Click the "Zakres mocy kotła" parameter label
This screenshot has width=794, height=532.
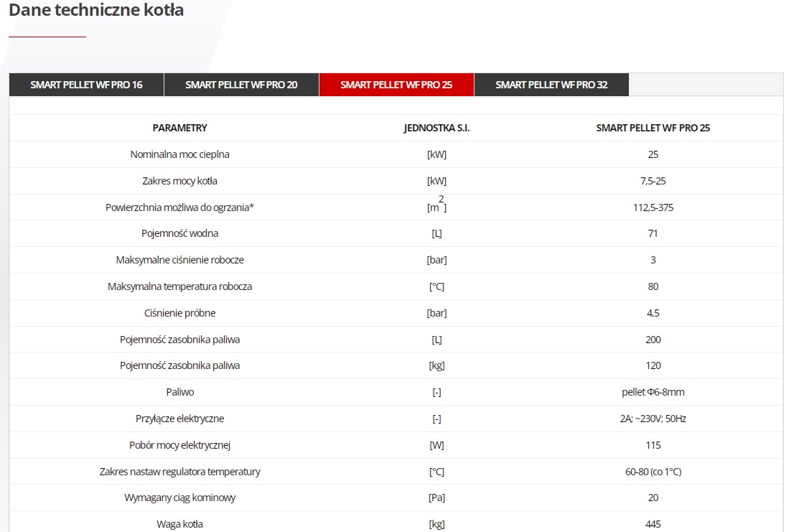click(179, 181)
